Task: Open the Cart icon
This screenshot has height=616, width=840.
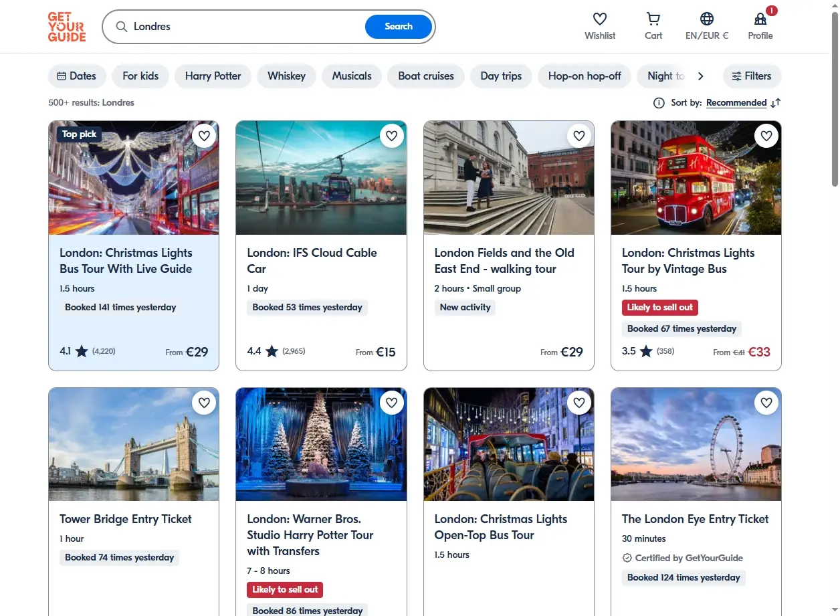Action: click(653, 19)
